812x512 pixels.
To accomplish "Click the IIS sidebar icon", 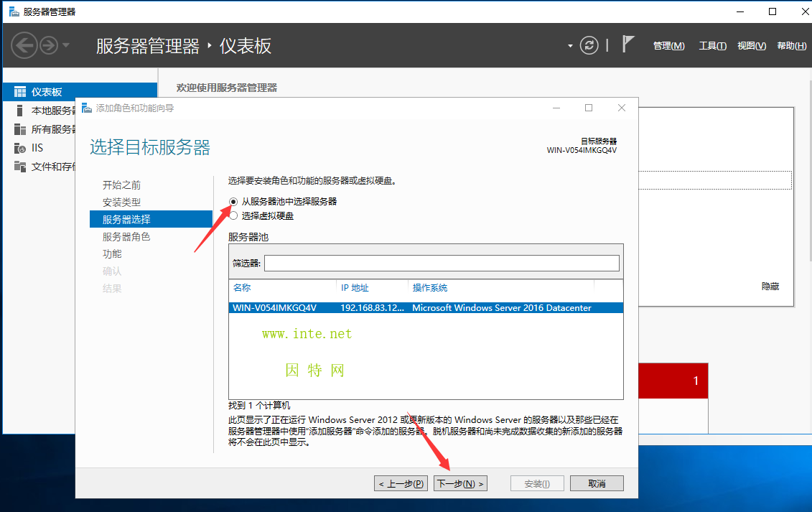I will (x=19, y=148).
